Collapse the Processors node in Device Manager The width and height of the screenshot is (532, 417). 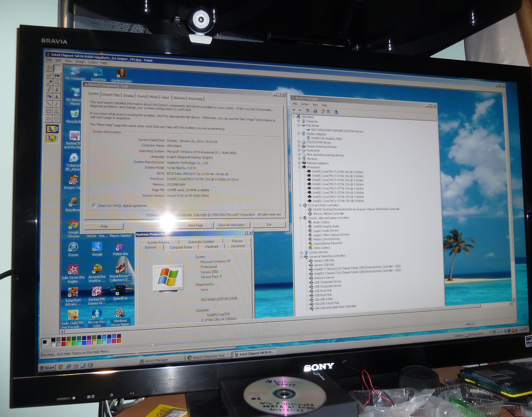click(299, 167)
